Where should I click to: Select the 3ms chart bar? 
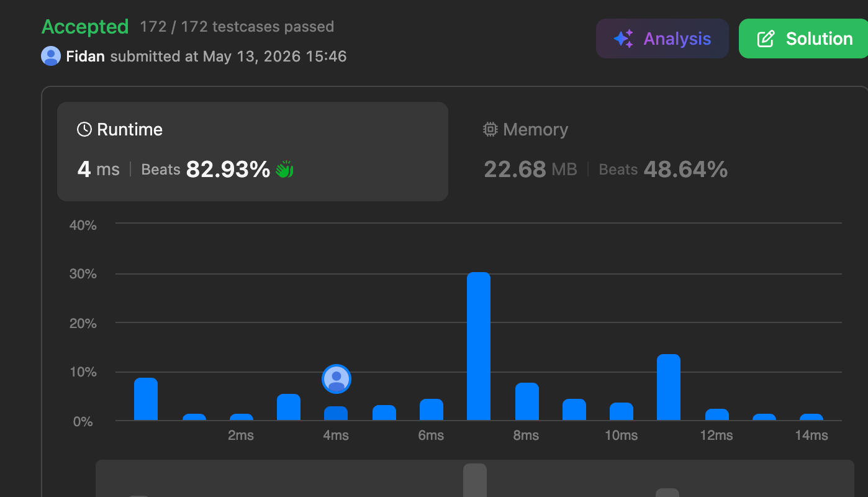coord(289,408)
